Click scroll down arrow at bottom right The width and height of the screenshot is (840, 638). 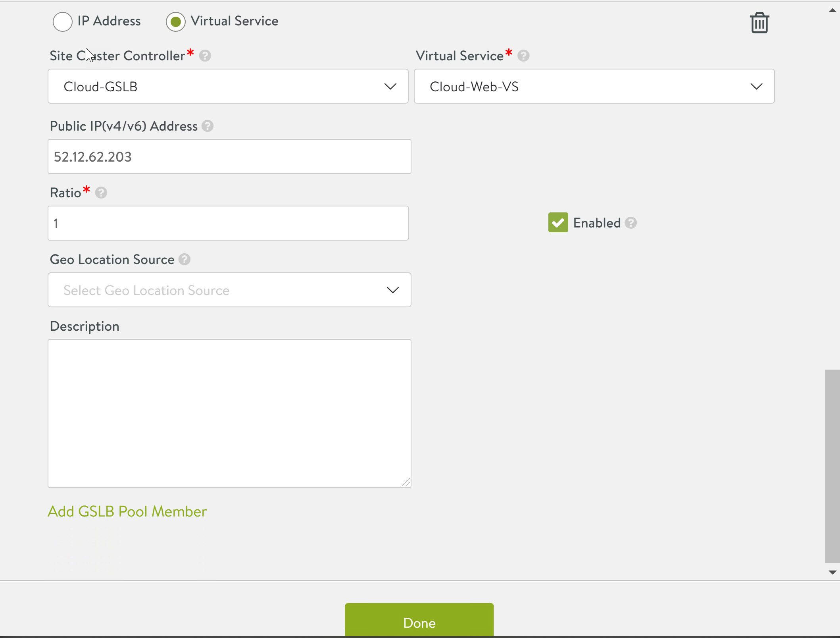pyautogui.click(x=832, y=572)
